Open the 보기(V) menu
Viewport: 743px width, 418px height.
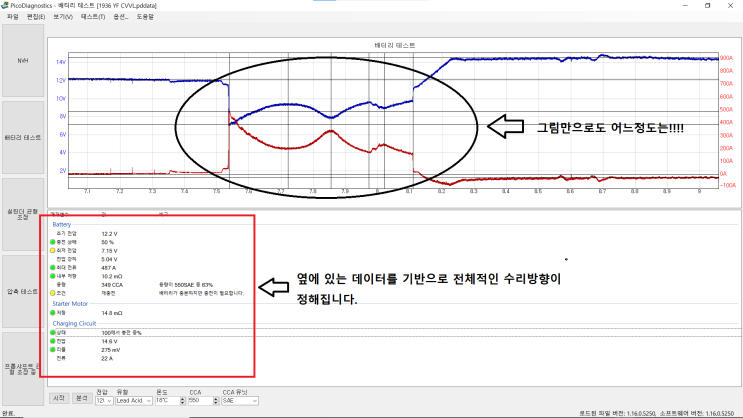point(63,17)
